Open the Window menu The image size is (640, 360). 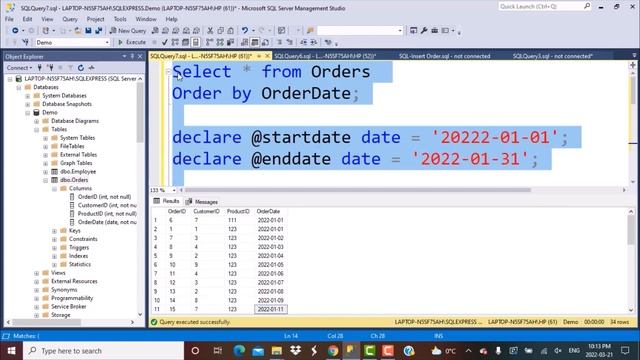[146, 19]
